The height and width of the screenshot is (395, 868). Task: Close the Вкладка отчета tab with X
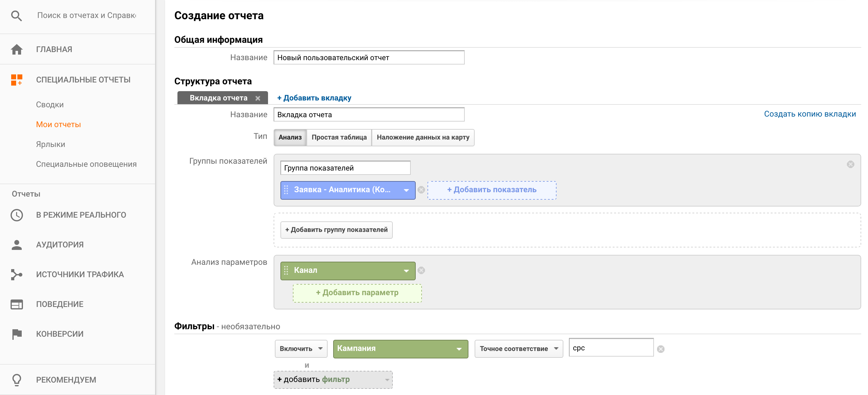coord(258,98)
